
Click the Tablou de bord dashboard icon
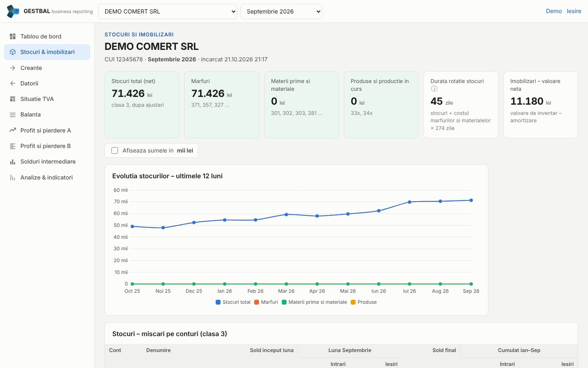(13, 36)
